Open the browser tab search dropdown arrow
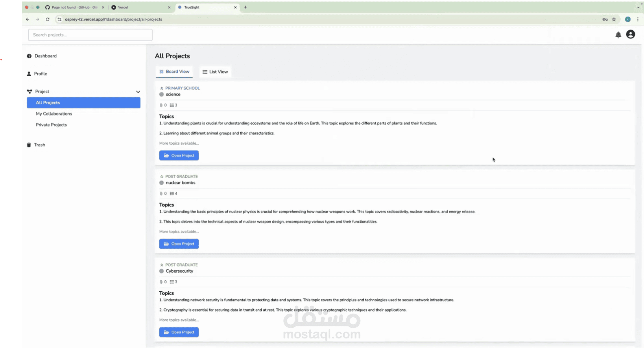 coord(638,7)
